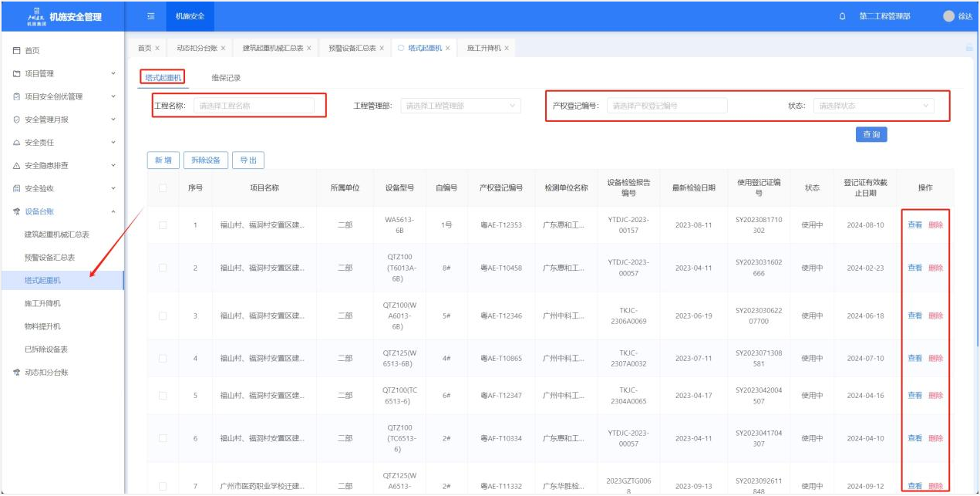This screenshot has height=496, width=980.
Task: Click the 产权登记编号 input field
Action: click(x=666, y=106)
